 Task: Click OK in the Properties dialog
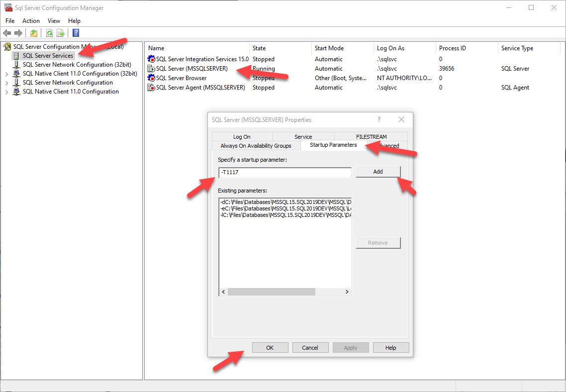click(270, 348)
